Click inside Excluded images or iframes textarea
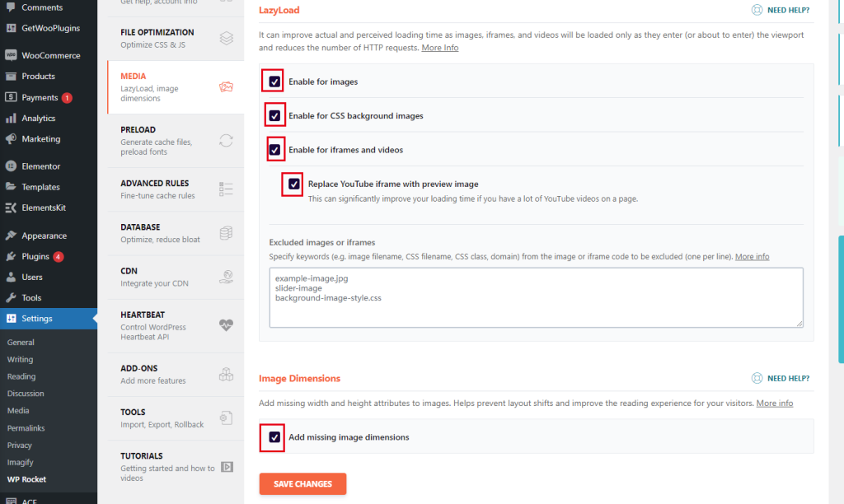844x504 pixels. (536, 297)
